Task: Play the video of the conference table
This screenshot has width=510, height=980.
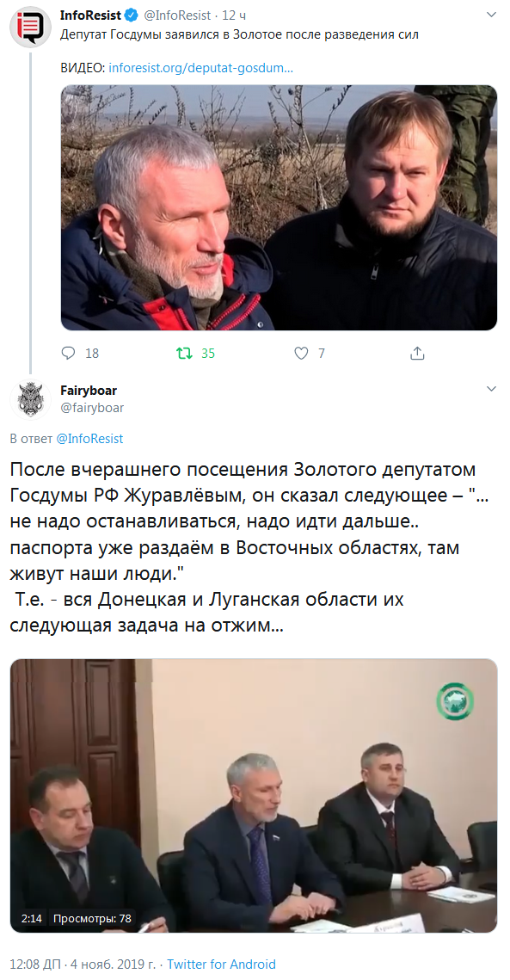Action: click(254, 796)
